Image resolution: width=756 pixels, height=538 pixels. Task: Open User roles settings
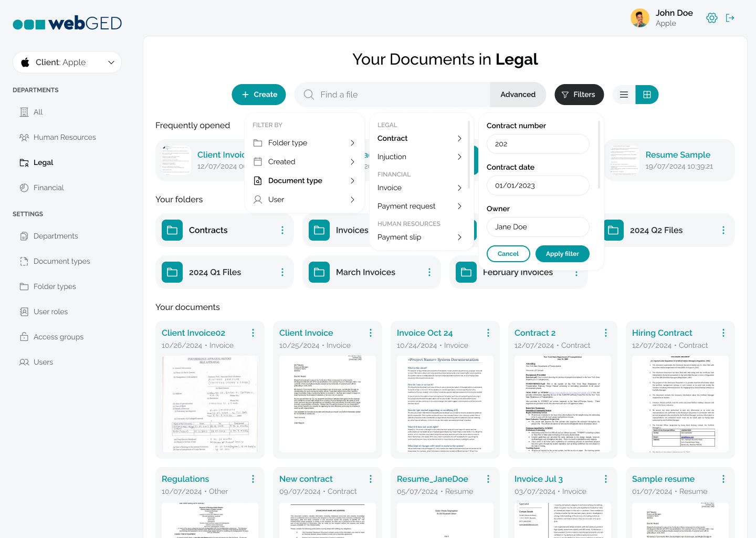click(x=44, y=312)
